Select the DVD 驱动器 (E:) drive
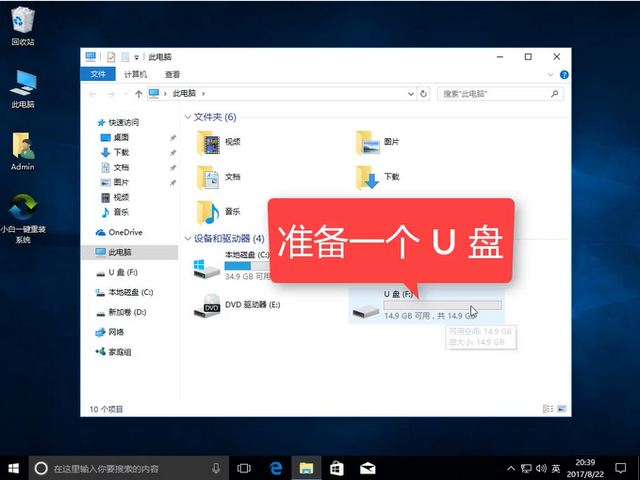The height and width of the screenshot is (480, 640). tap(238, 305)
